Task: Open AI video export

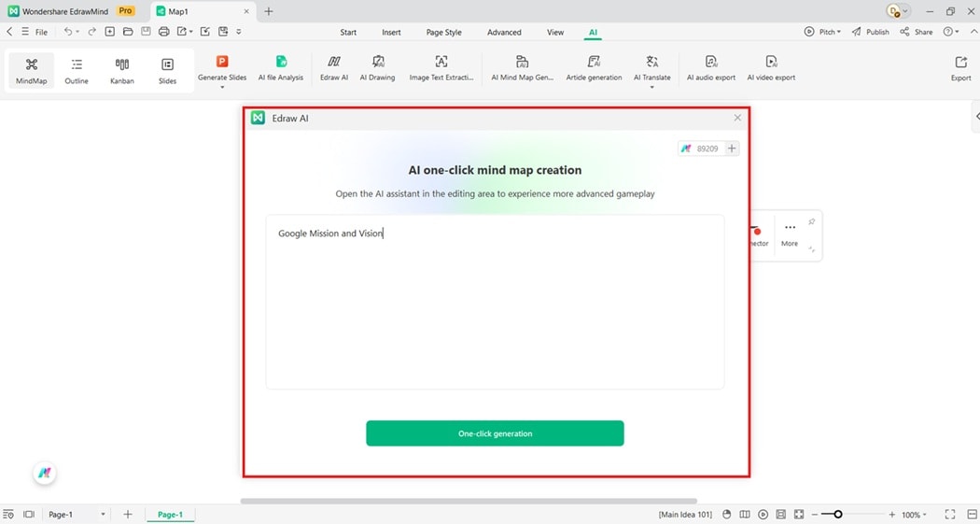Action: 771,68
